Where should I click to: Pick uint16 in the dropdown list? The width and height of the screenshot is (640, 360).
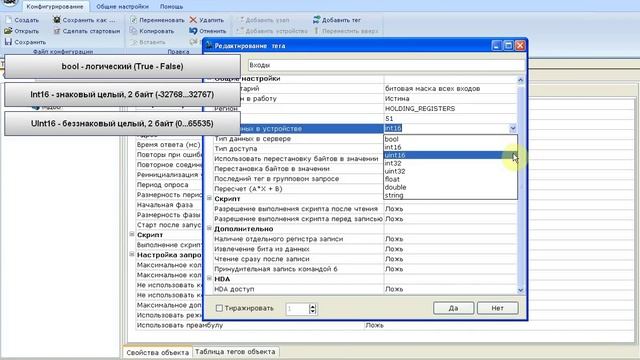pos(450,155)
